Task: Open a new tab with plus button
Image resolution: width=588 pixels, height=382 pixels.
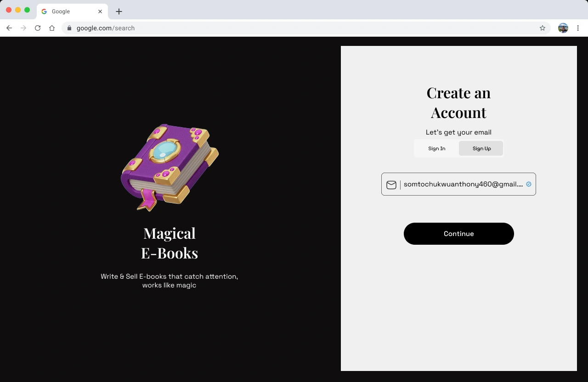Action: click(119, 11)
